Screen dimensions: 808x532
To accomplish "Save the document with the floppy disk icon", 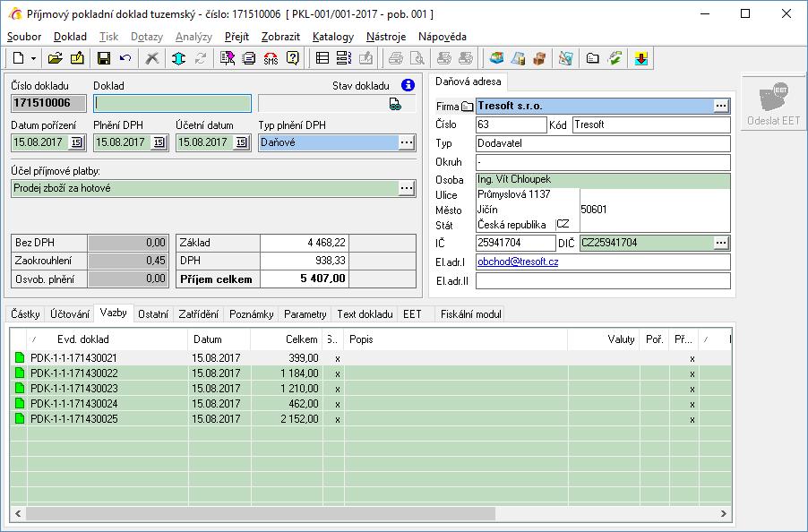I will coord(104,58).
